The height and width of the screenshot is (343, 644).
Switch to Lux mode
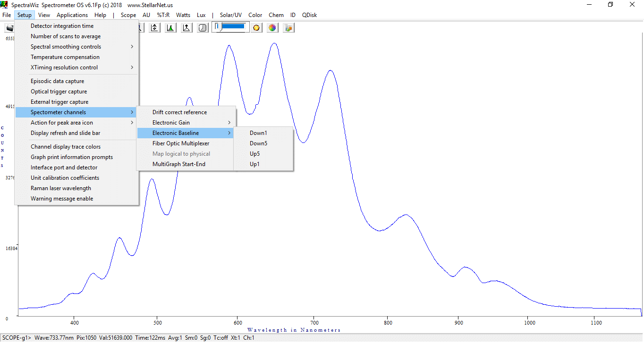coord(201,15)
